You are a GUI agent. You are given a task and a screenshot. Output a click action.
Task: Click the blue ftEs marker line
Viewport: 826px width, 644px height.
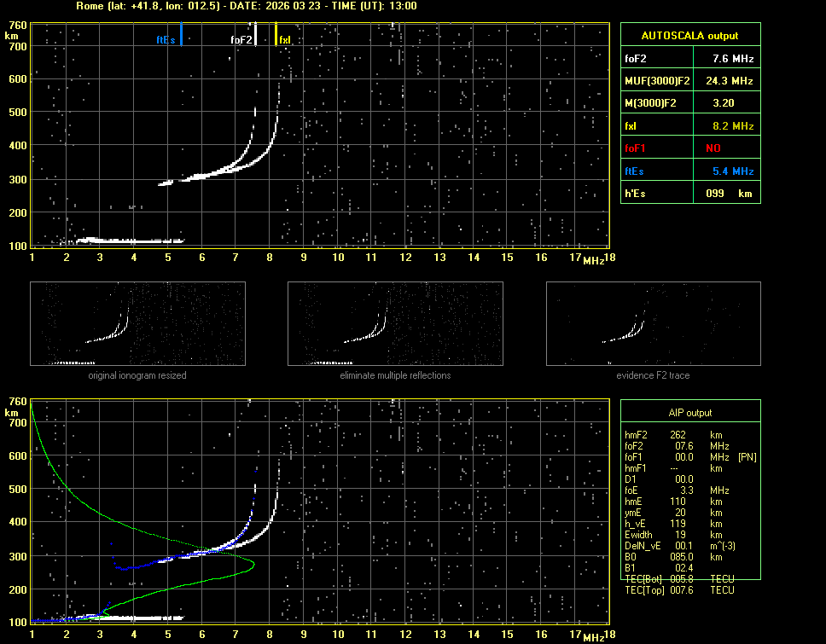click(x=182, y=34)
